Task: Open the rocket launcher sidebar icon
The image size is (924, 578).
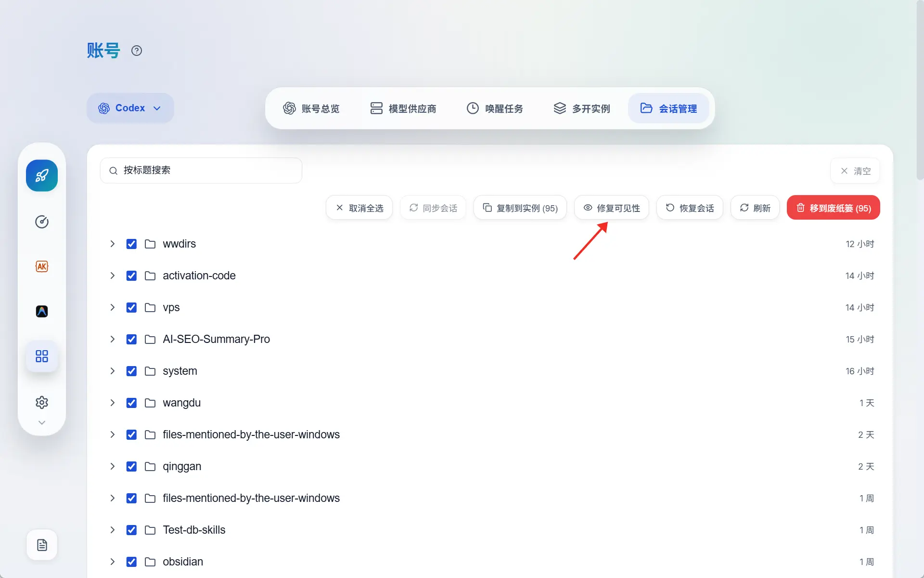Action: (42, 175)
